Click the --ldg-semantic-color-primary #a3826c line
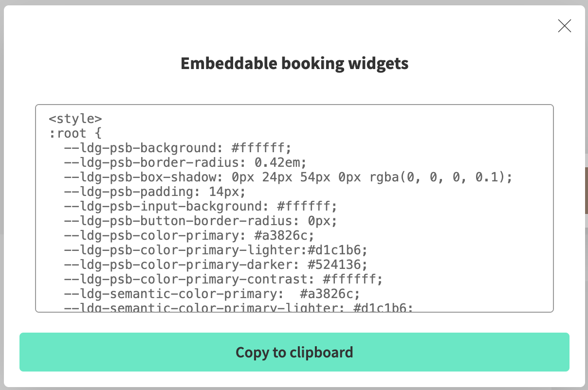 point(212,294)
